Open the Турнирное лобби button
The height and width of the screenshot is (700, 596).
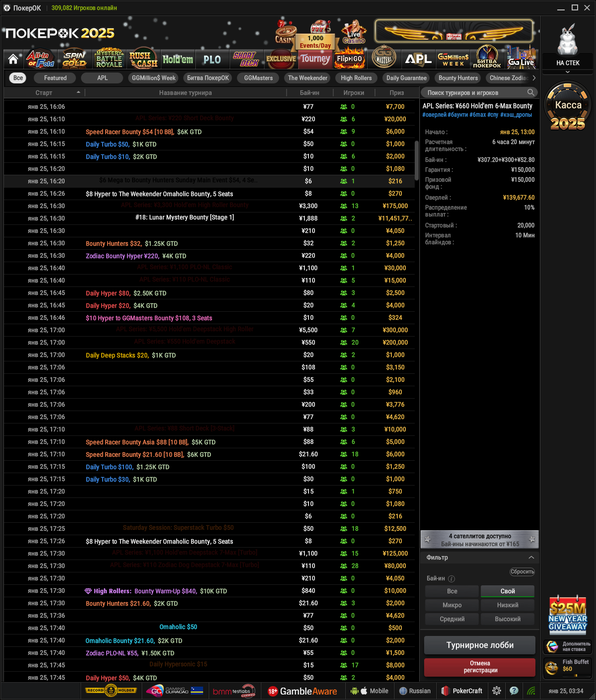[x=479, y=645]
